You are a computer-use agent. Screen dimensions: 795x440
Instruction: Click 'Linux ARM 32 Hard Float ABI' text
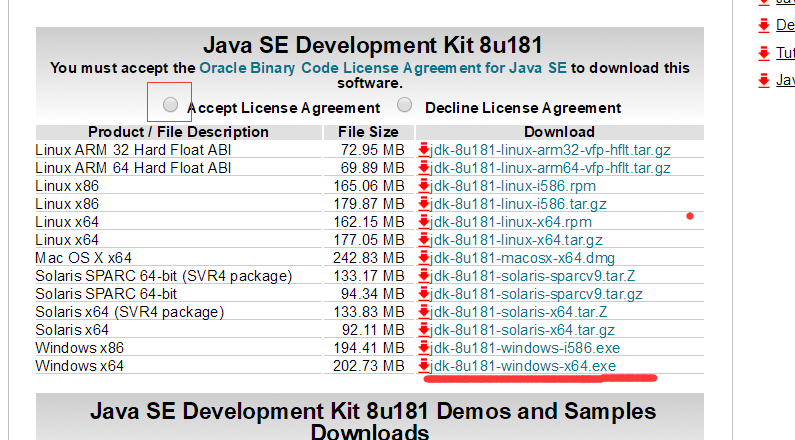click(133, 150)
